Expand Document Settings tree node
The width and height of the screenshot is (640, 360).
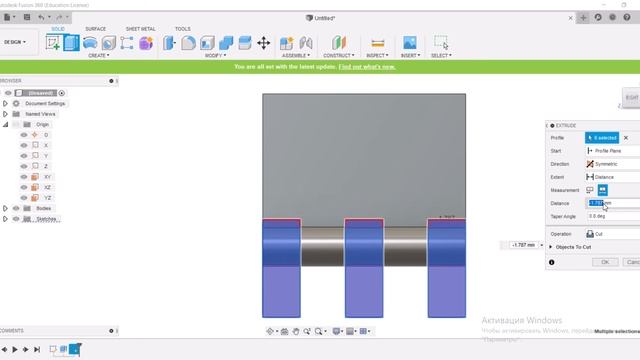click(5, 104)
